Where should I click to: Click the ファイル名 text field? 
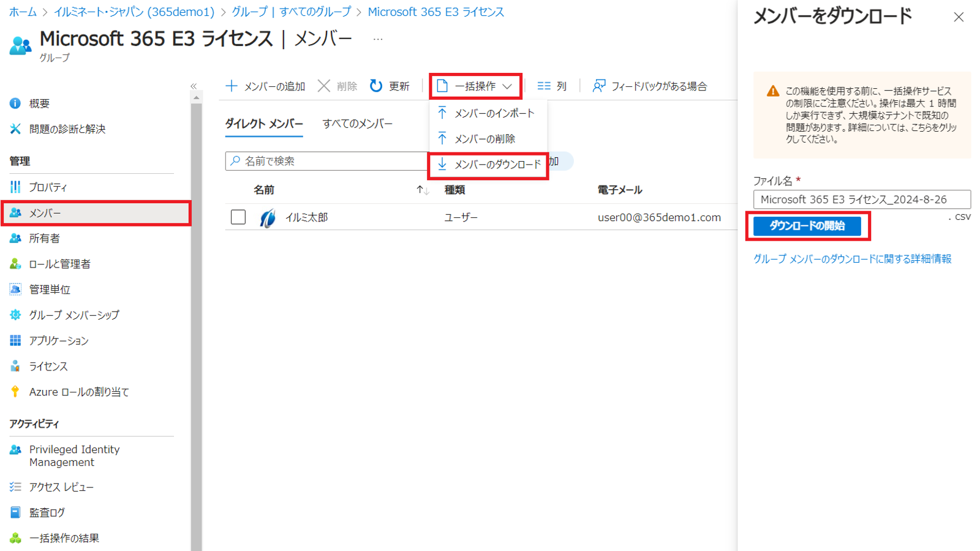[862, 200]
